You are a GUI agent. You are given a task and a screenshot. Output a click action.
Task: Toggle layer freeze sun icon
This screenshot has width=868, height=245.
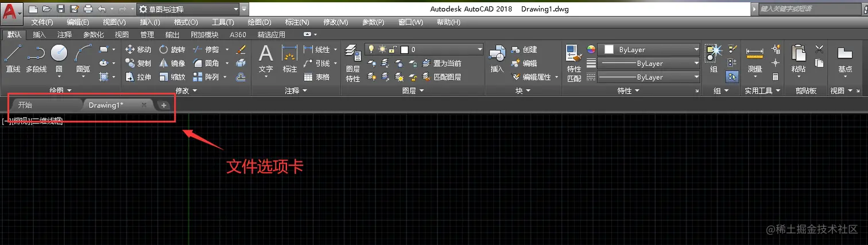[382, 49]
